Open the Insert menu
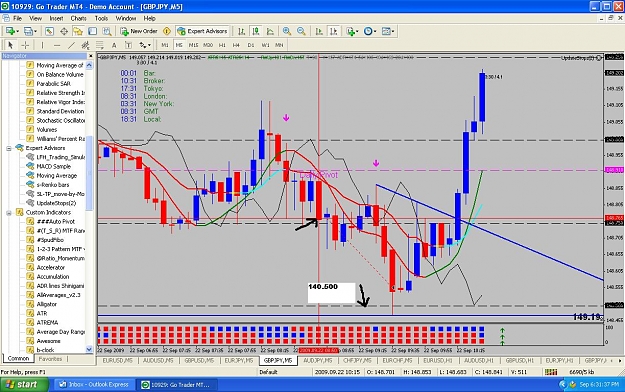The height and width of the screenshot is (392, 625). tap(56, 18)
